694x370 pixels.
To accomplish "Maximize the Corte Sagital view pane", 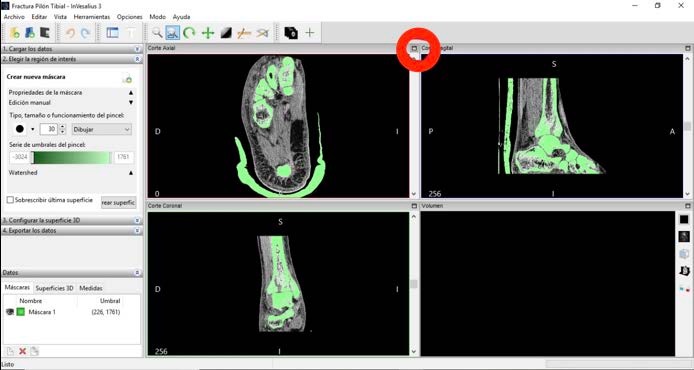I will tap(688, 48).
